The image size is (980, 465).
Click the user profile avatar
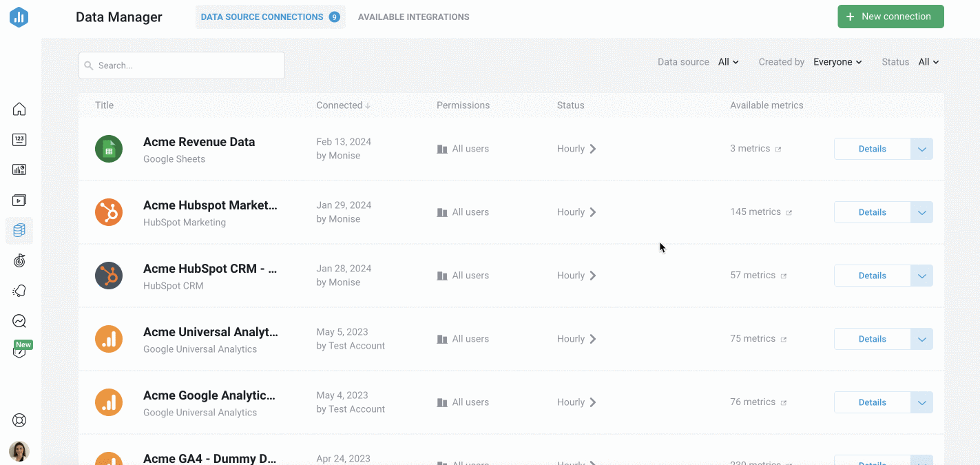point(19,451)
